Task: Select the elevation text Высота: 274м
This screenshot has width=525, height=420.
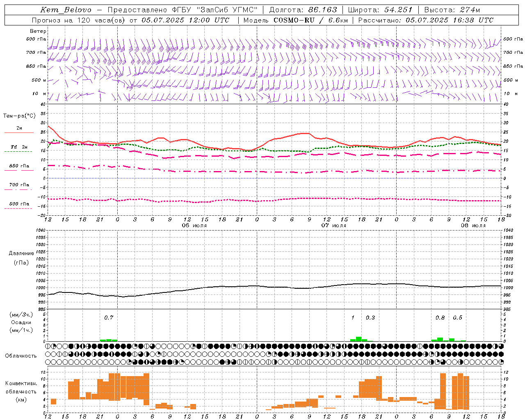Action: (452, 10)
